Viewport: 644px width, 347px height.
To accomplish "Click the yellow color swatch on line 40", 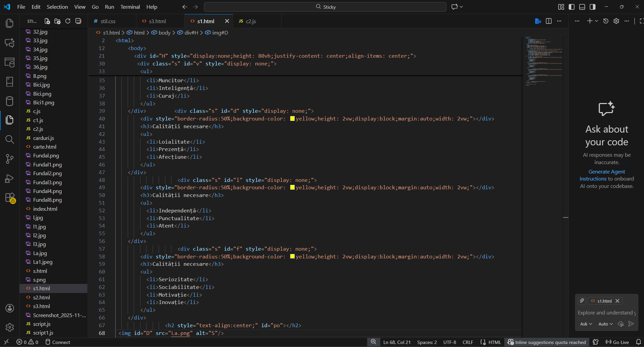I will tap(292, 118).
